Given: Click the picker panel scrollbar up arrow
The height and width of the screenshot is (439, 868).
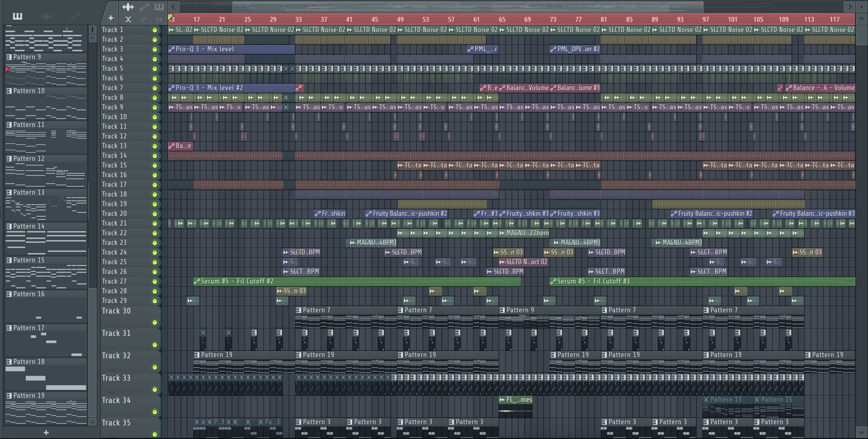Looking at the screenshot, I should point(92,38).
